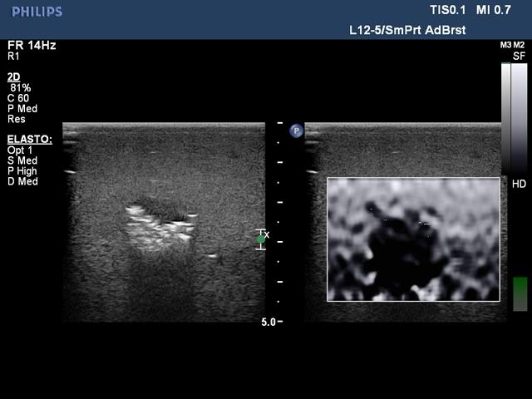Viewport: 532px width, 399px height.
Task: Click the FR 14Hz frame rate readout
Action: [32, 45]
